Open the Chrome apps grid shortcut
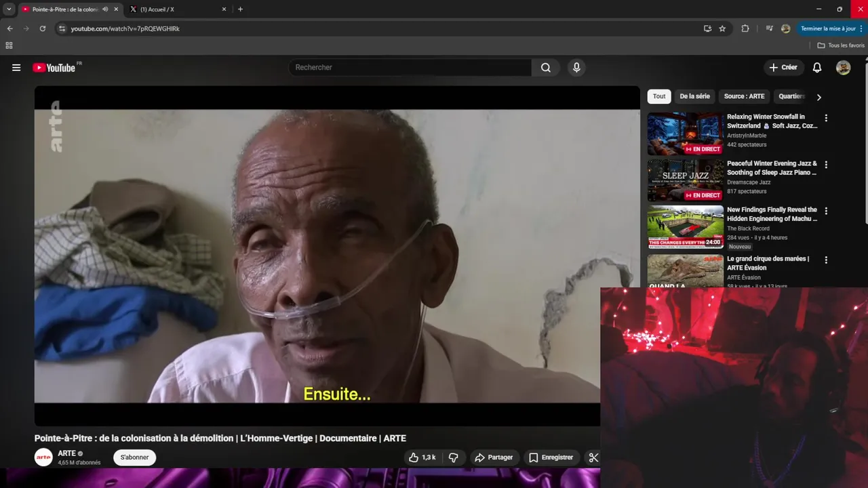868x488 pixels. tap(9, 45)
